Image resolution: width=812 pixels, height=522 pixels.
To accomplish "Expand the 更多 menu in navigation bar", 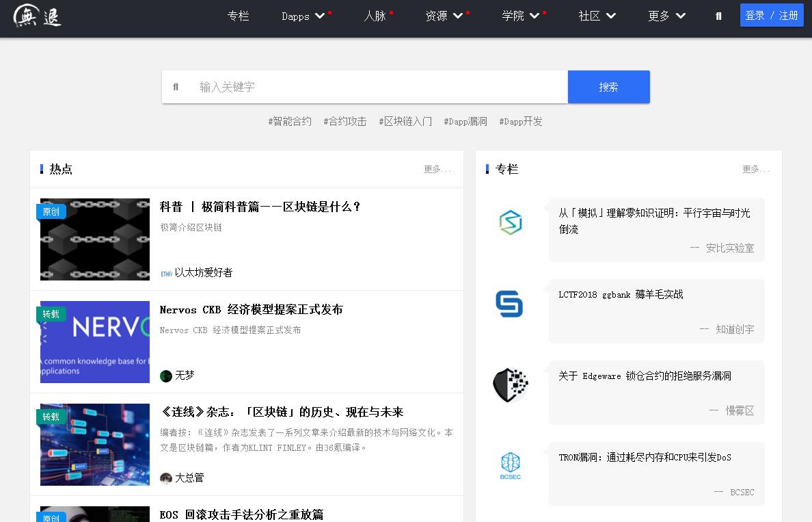I will tap(666, 16).
